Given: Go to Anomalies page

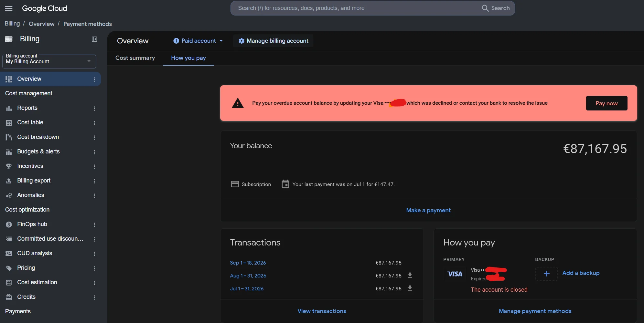Looking at the screenshot, I should click(50, 195).
